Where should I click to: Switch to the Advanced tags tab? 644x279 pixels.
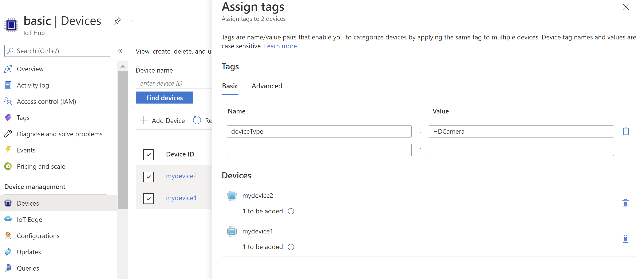click(266, 86)
